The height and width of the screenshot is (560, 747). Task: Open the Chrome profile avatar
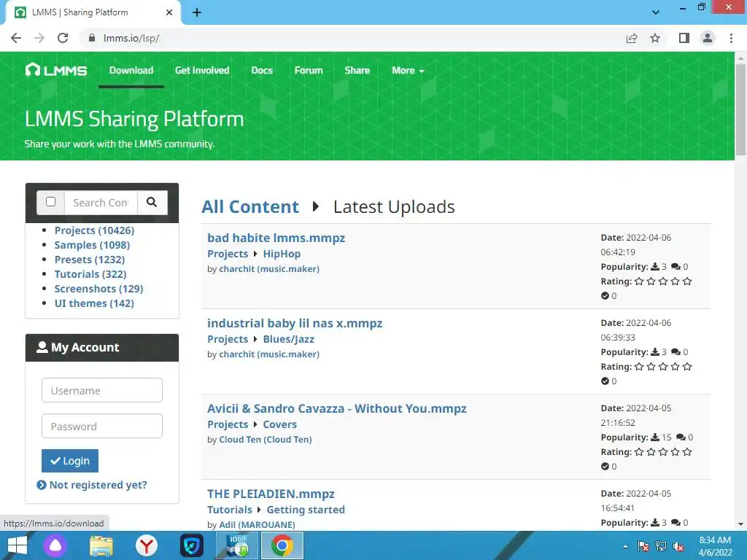click(708, 38)
